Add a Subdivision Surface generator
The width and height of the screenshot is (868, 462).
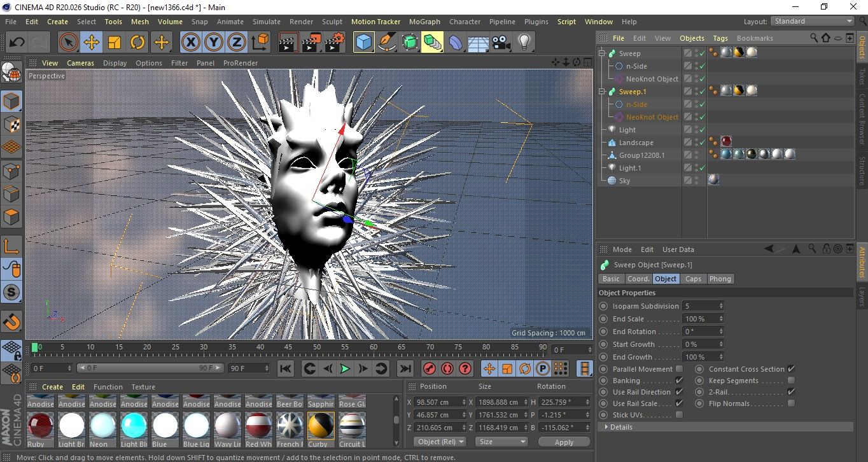point(410,43)
